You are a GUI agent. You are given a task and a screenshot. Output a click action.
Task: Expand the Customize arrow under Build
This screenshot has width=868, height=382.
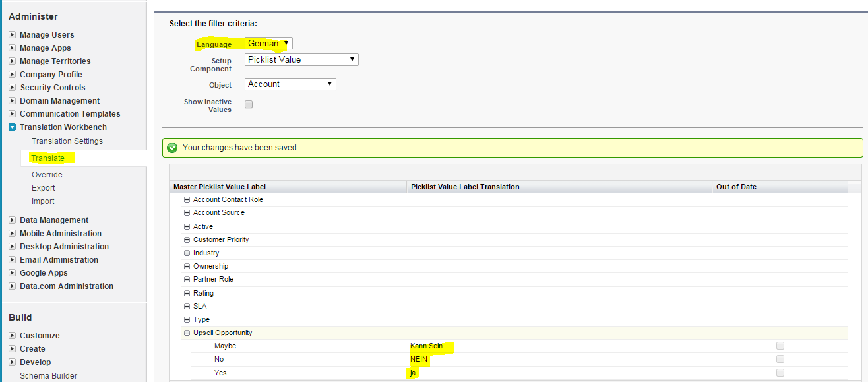(x=13, y=336)
